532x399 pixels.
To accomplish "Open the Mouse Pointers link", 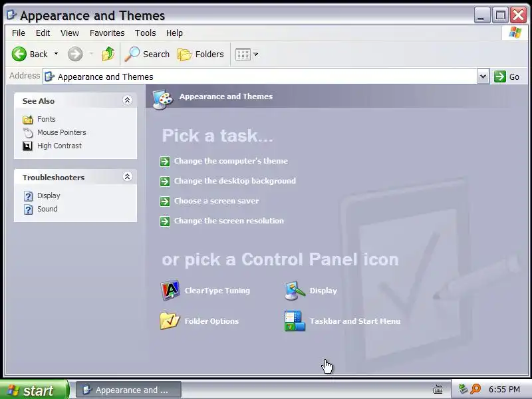I will [x=61, y=132].
